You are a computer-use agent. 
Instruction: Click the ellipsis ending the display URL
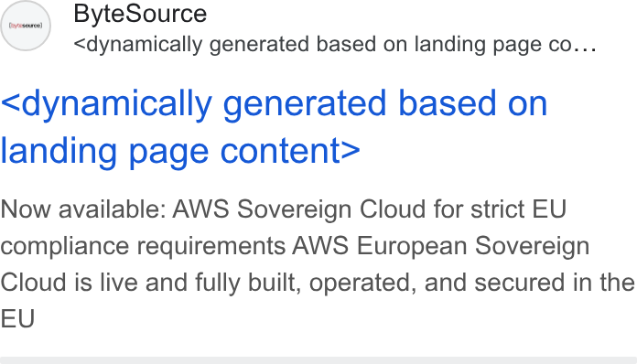click(585, 48)
